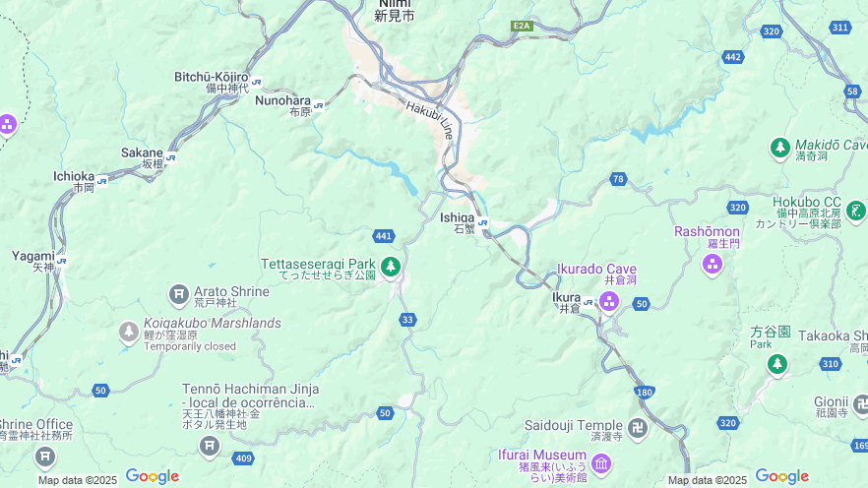
Task: Click the E2A expressway shield
Action: [x=522, y=26]
